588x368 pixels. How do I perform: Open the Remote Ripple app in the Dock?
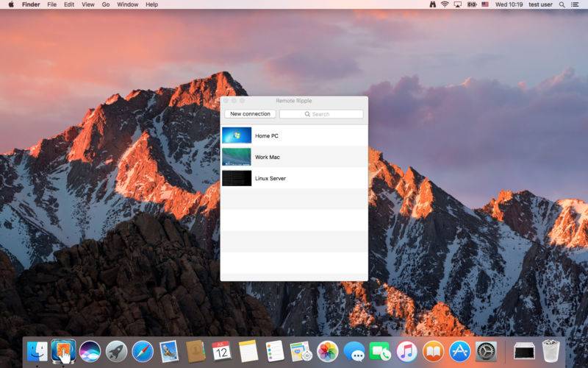tap(62, 351)
